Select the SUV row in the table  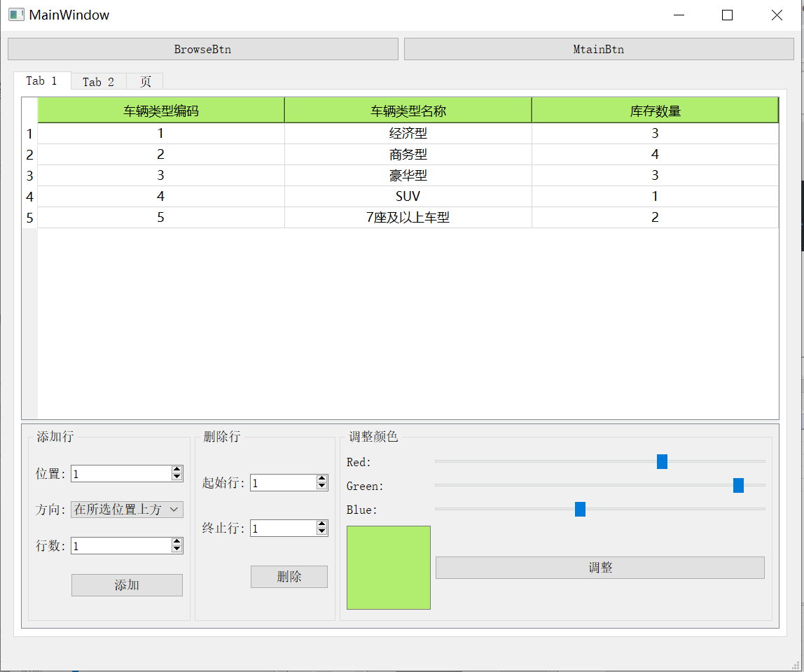[x=408, y=196]
